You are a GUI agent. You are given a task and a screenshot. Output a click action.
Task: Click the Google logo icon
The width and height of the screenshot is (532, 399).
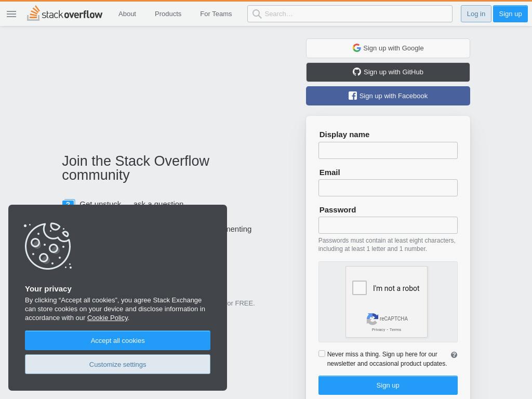[356, 48]
